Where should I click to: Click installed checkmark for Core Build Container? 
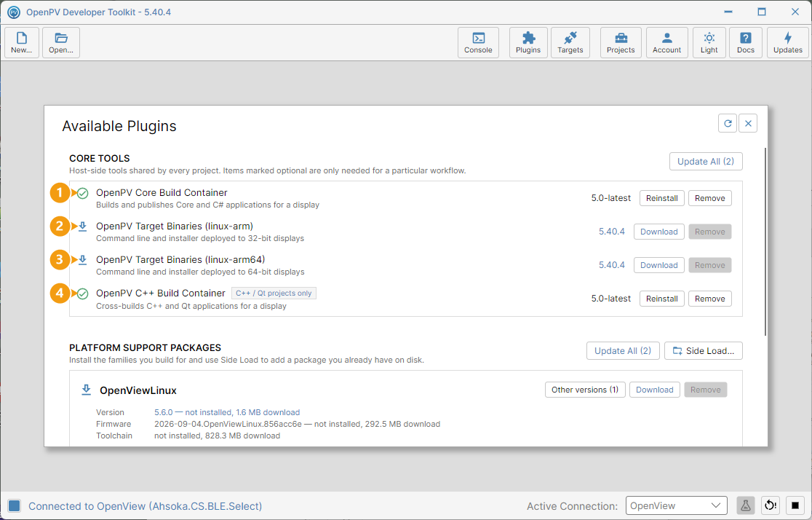click(82, 194)
